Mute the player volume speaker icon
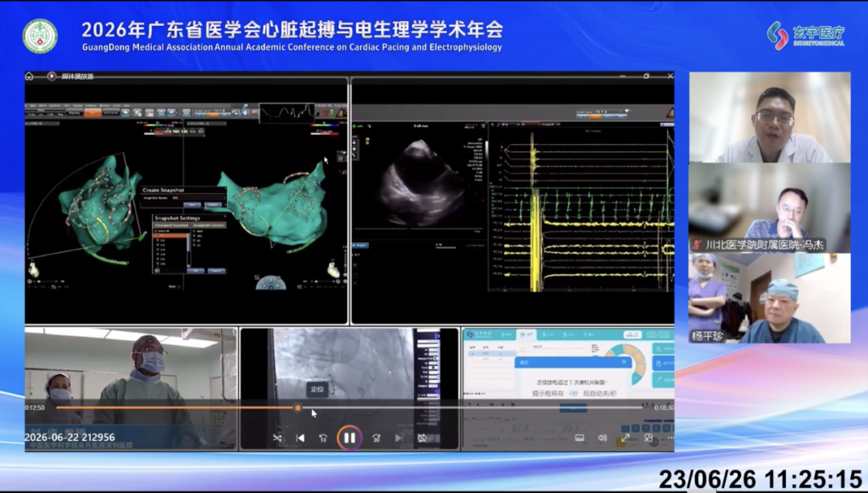 pyautogui.click(x=602, y=438)
